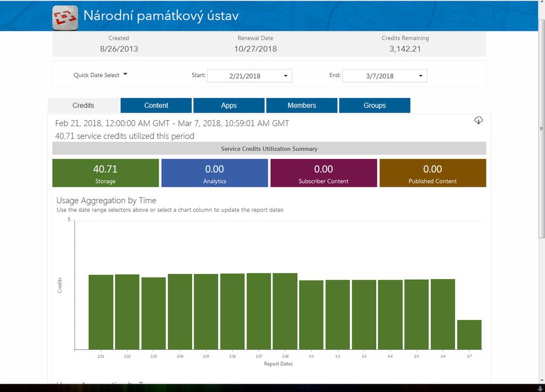The image size is (545, 392).
Task: Select the 3/3 chart column
Action: (364, 315)
